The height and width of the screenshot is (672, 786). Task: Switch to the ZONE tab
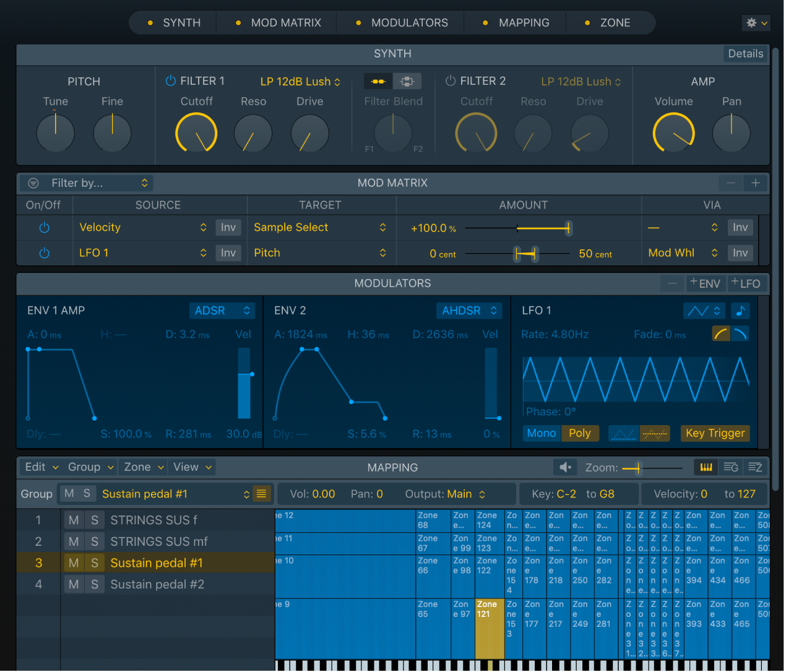click(615, 22)
